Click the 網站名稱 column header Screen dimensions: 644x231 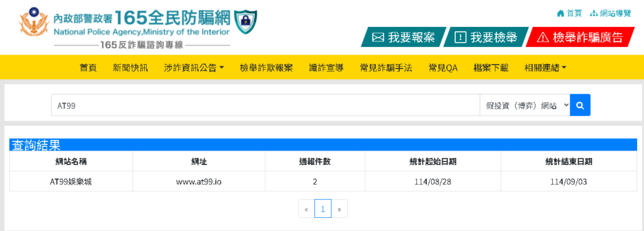pos(71,161)
